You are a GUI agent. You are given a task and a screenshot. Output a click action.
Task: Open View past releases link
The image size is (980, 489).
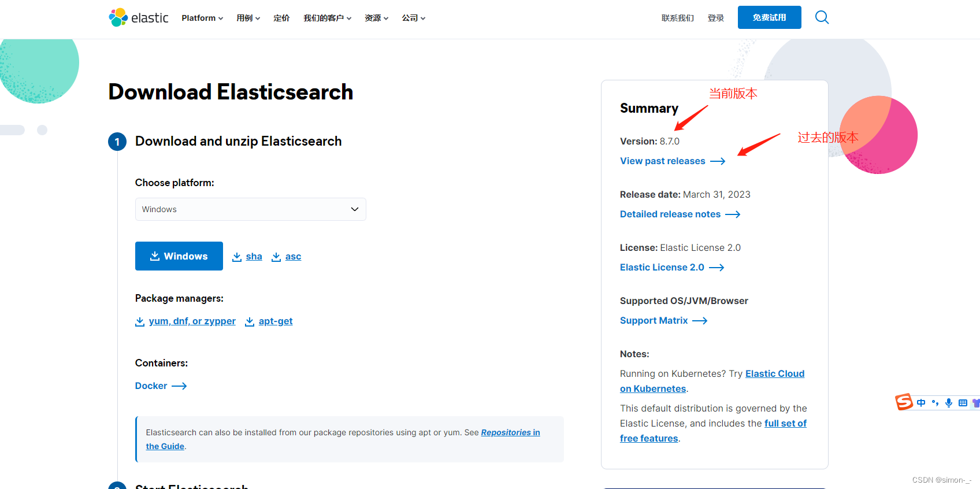663,161
